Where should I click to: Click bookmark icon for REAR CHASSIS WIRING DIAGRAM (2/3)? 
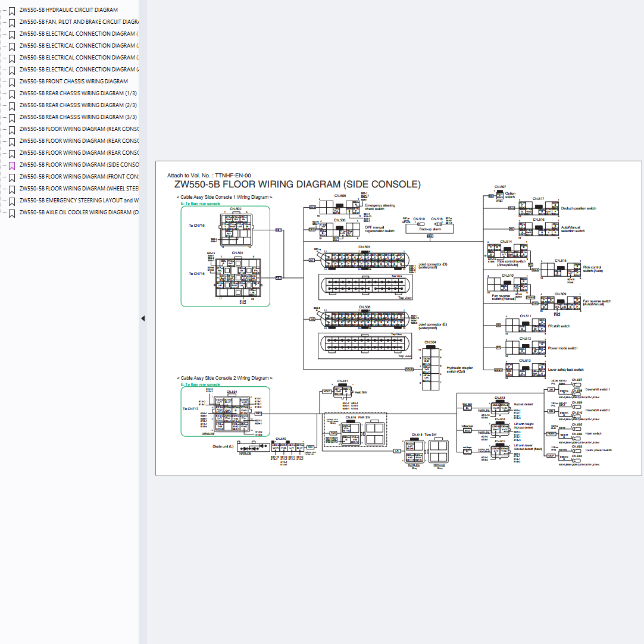point(12,107)
